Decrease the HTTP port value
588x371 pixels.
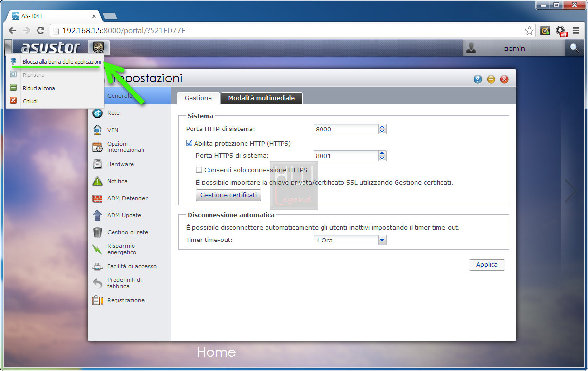(382, 131)
